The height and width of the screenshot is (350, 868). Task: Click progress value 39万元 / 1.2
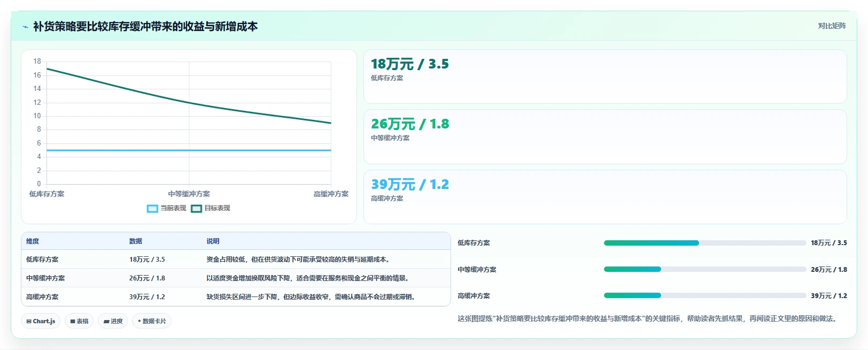coord(828,296)
